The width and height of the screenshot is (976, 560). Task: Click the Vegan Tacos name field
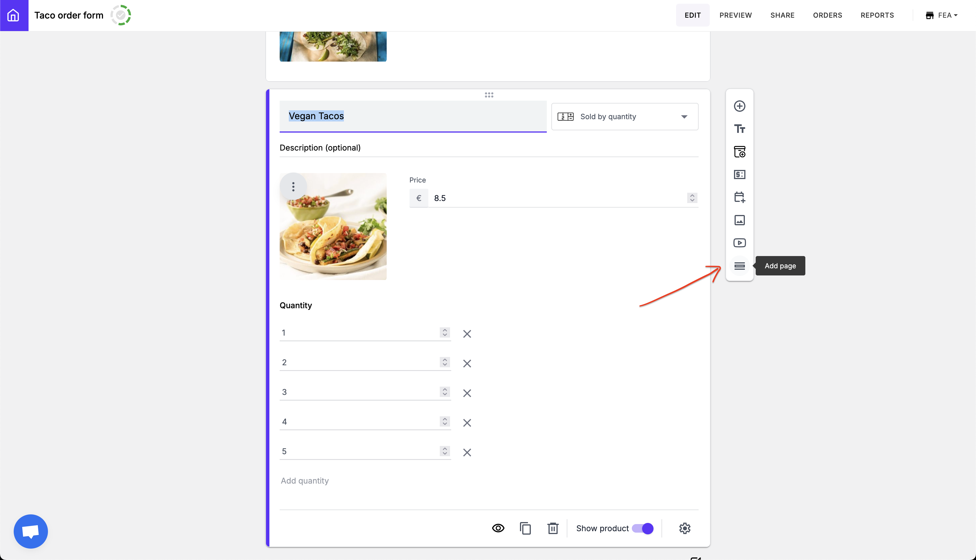coord(413,117)
